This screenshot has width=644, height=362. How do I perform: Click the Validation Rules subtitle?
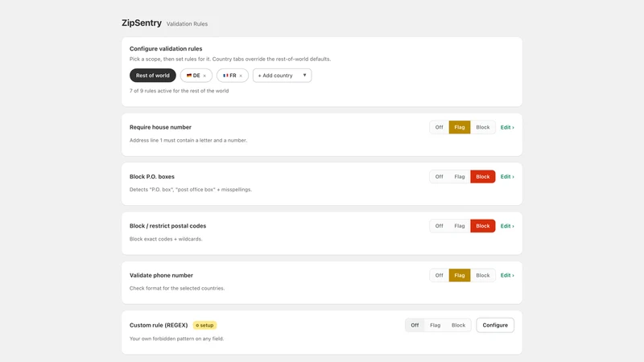pos(187,24)
